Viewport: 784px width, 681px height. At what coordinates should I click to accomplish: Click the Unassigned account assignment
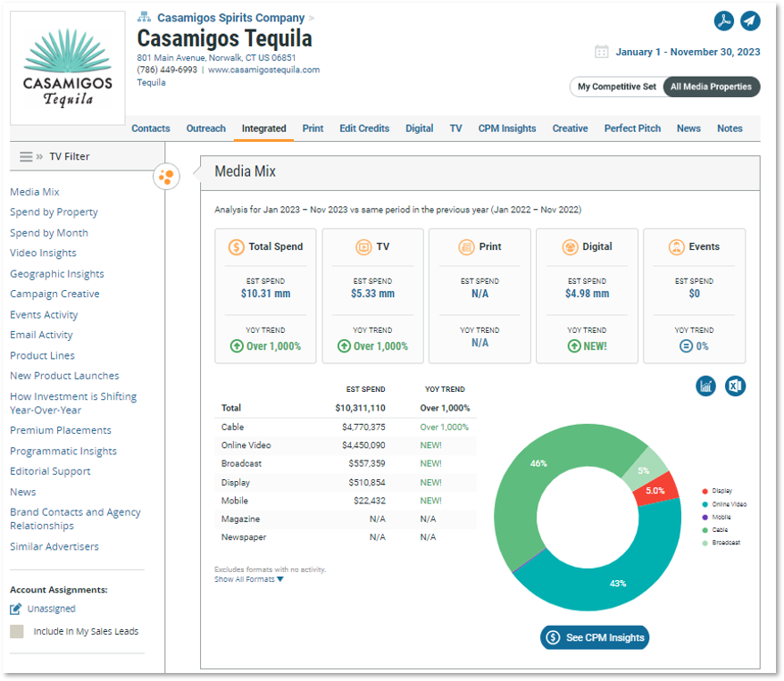coord(52,609)
